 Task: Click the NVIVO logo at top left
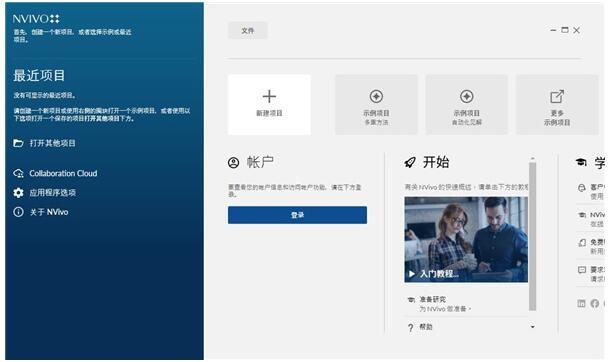point(36,19)
